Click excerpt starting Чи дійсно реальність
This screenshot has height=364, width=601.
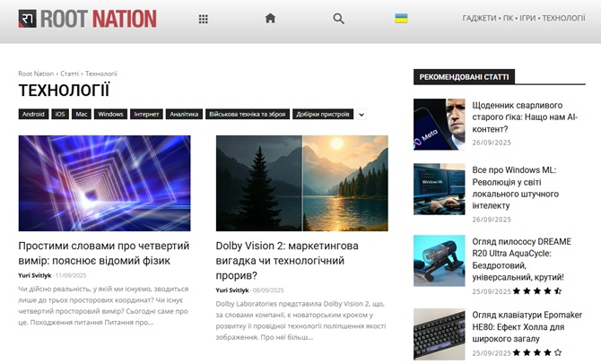(103, 306)
